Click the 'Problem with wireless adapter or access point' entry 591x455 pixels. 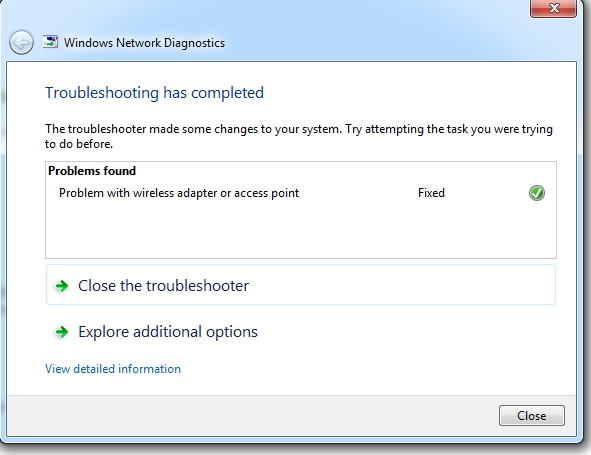pyautogui.click(x=179, y=193)
